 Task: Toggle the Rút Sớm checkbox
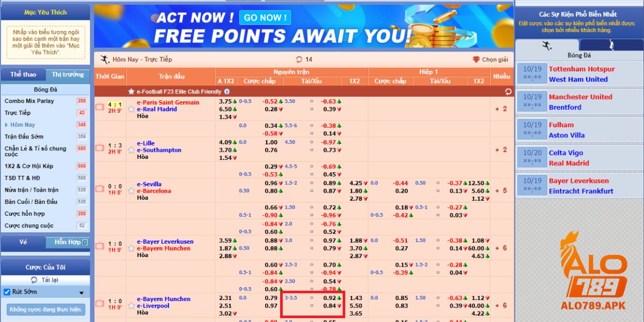tap(7, 292)
